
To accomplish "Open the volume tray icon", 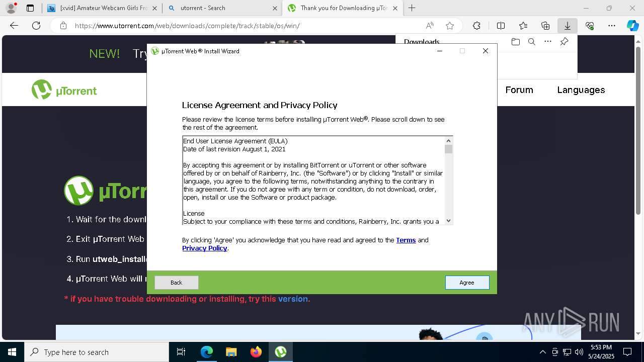I will click(579, 352).
